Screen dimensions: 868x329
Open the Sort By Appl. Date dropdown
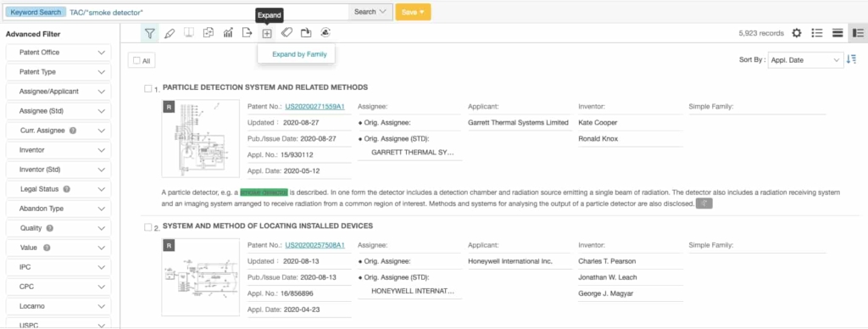click(805, 60)
